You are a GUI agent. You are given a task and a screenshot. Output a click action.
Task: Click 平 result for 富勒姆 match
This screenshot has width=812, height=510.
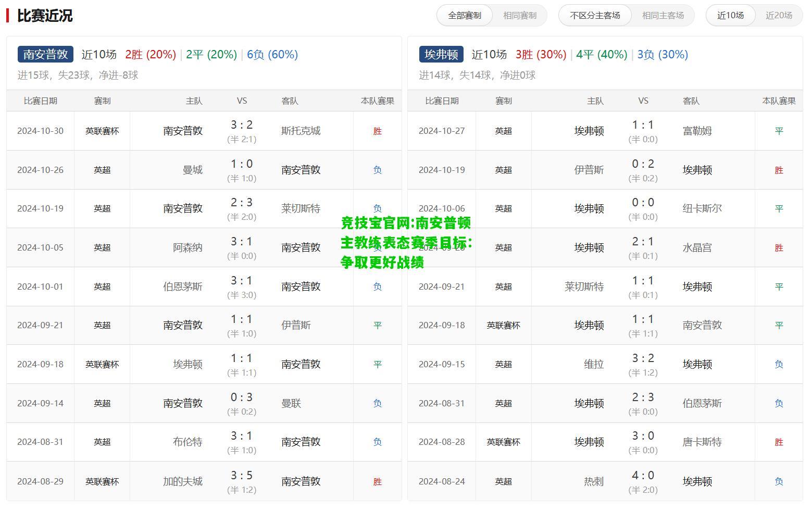pyautogui.click(x=779, y=131)
